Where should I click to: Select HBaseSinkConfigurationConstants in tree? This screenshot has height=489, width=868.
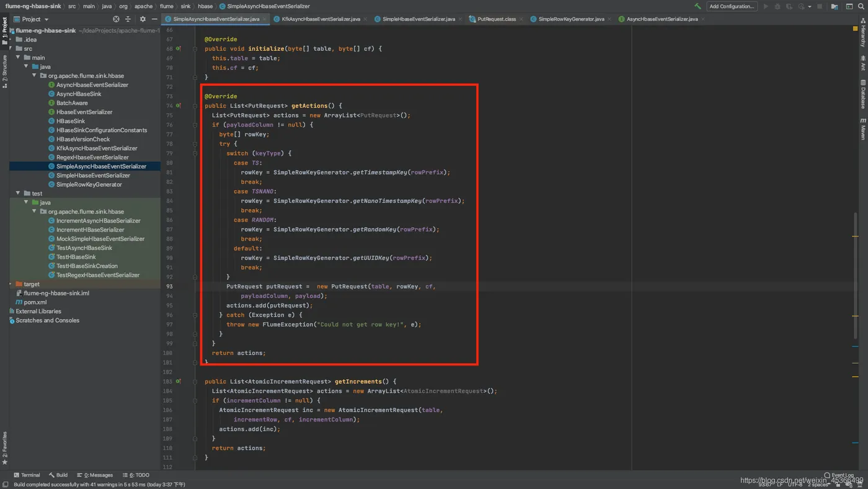pos(101,130)
